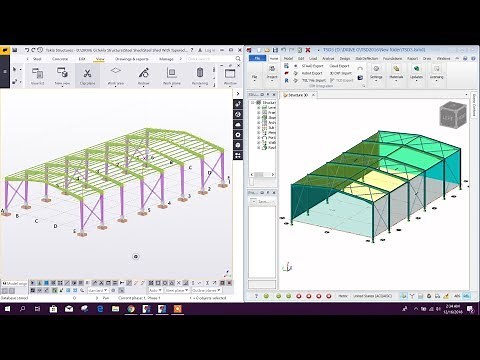
Task: Toggle the last red status light in TSD
Action: (x=329, y=296)
